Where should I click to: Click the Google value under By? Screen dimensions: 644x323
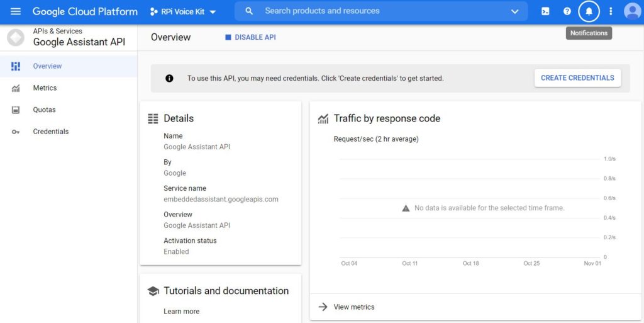tap(175, 173)
